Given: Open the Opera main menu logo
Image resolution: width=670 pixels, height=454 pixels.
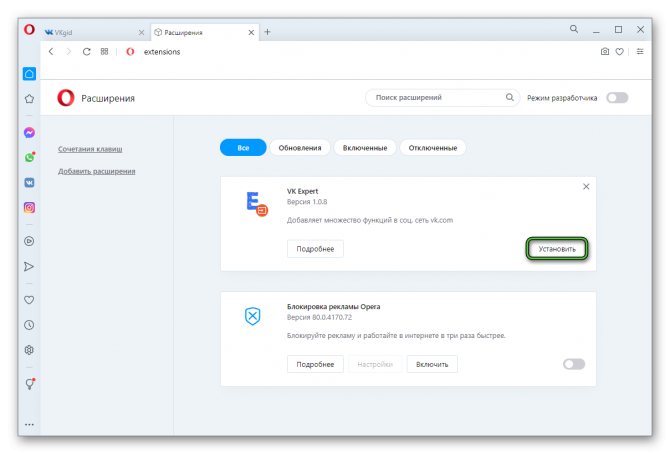Looking at the screenshot, I should tap(29, 29).
